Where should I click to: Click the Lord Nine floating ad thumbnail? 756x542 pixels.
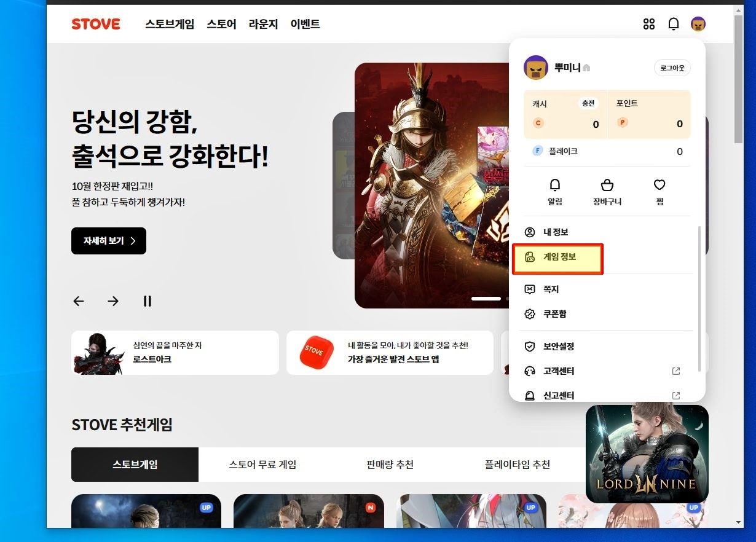647,454
